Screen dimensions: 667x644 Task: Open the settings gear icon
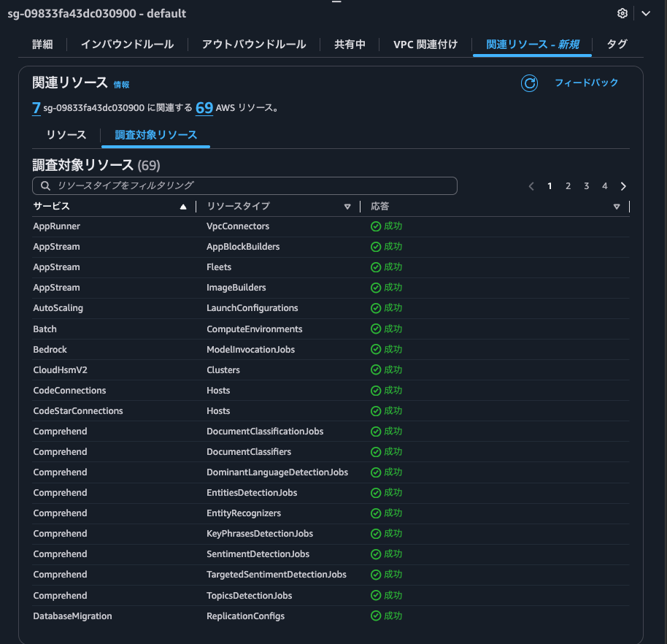tap(622, 13)
